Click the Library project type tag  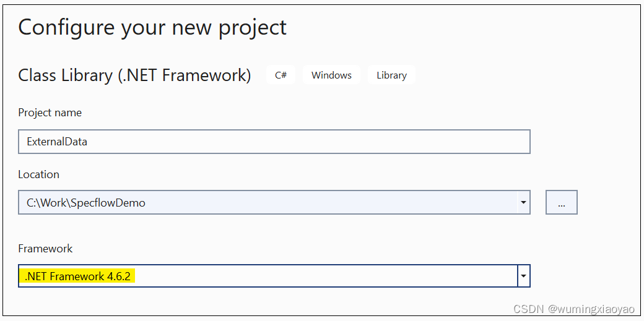click(391, 75)
